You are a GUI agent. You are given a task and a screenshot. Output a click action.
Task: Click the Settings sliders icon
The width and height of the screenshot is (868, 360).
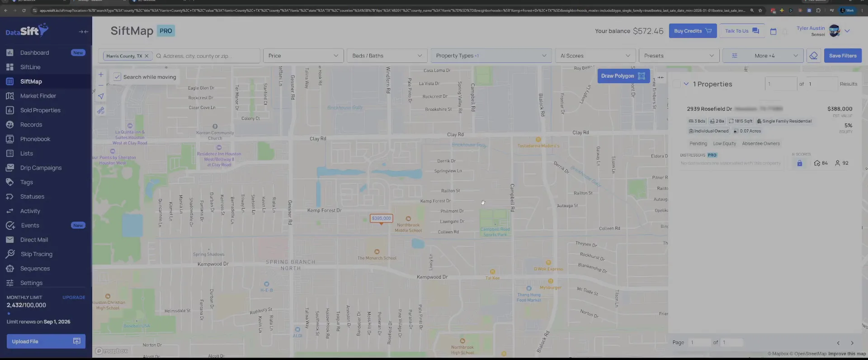(10, 283)
